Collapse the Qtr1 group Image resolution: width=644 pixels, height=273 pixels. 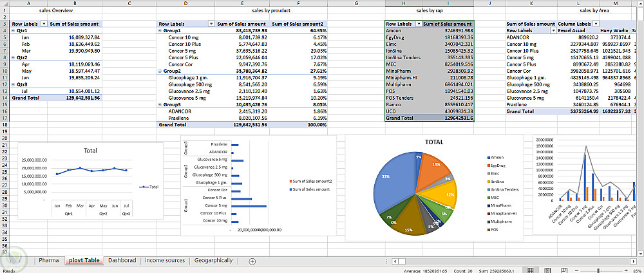pos(14,31)
